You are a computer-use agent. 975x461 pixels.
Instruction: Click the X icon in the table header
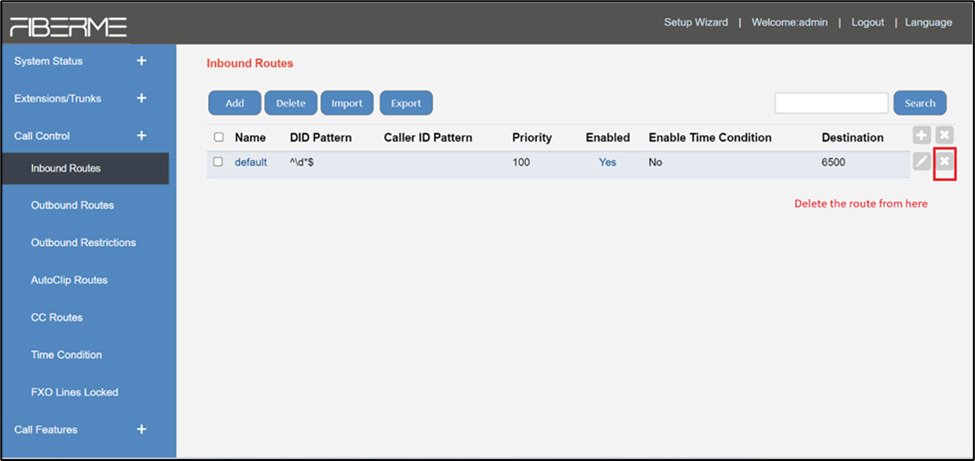(x=945, y=136)
